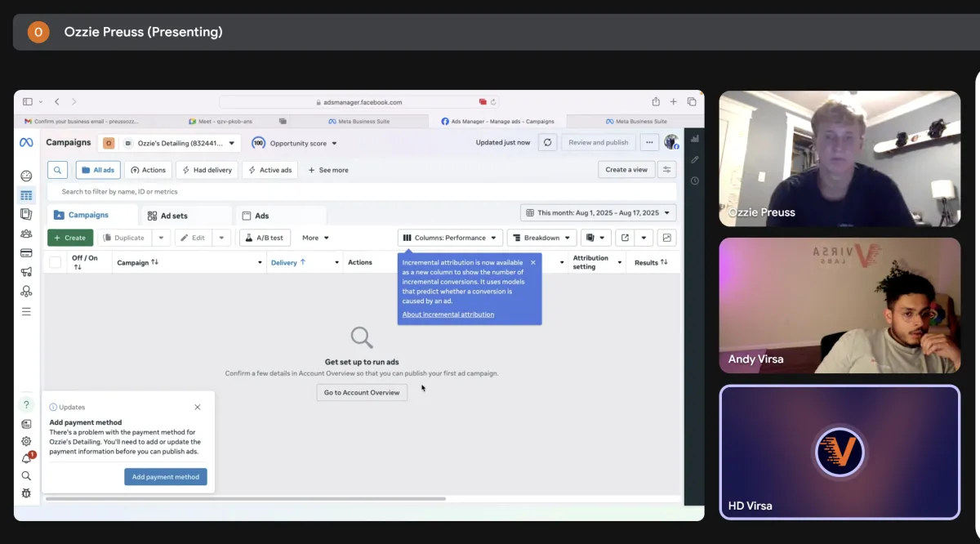Open the Ads reporting pages icon in sidebar
Image resolution: width=980 pixels, height=544 pixels.
click(26, 214)
